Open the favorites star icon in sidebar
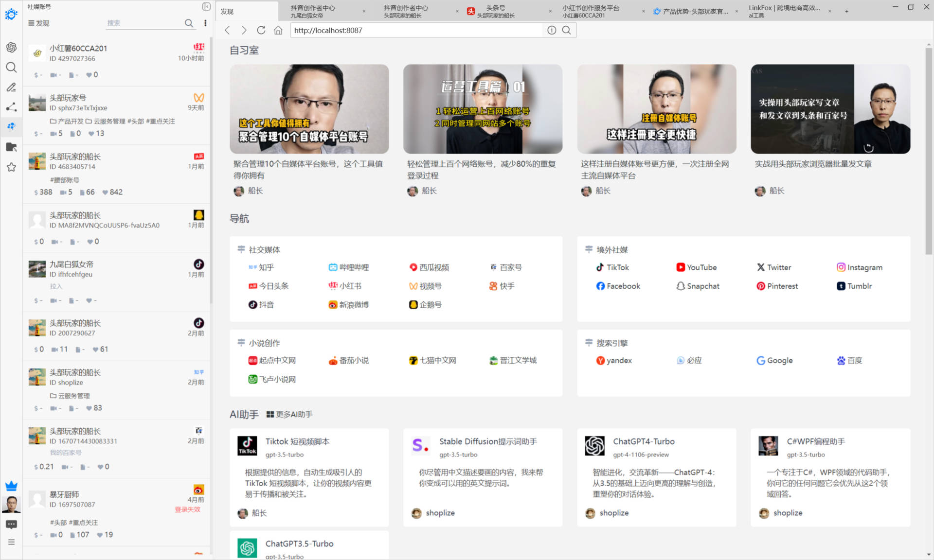Screen dimensions: 934x560 click(x=11, y=167)
